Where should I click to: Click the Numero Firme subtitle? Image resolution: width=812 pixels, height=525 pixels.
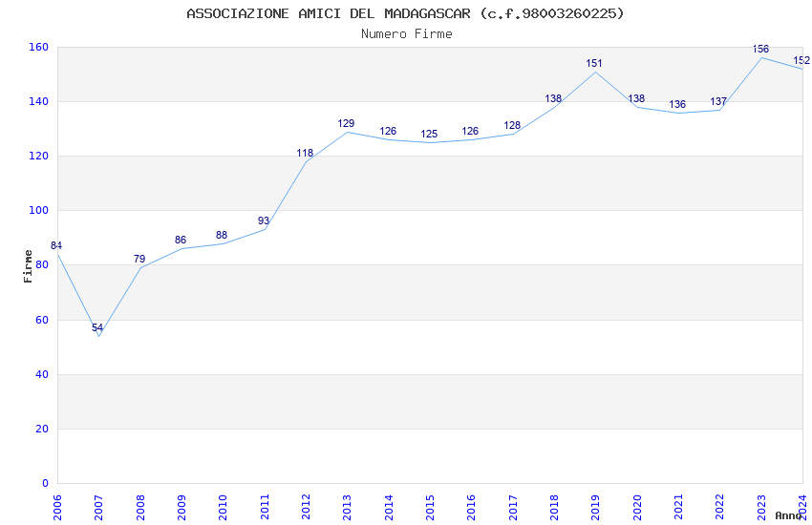(407, 34)
